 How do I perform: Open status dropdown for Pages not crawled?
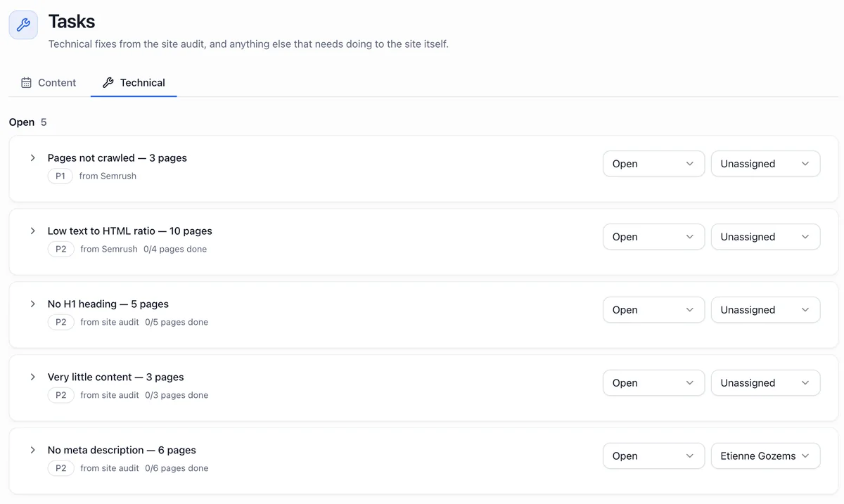click(653, 164)
